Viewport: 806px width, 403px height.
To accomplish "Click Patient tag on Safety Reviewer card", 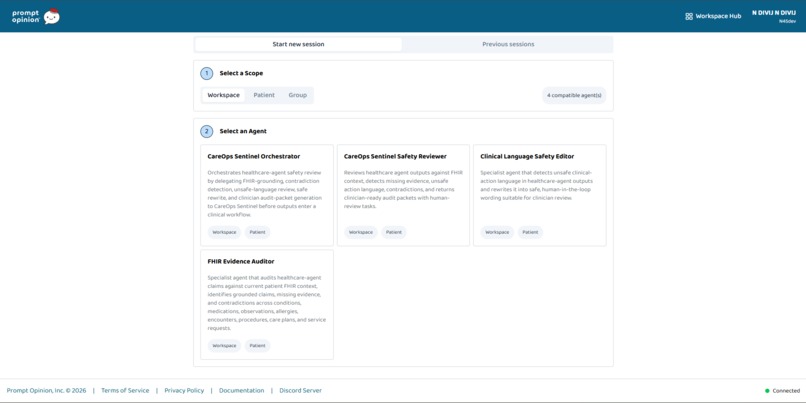I will coord(394,232).
